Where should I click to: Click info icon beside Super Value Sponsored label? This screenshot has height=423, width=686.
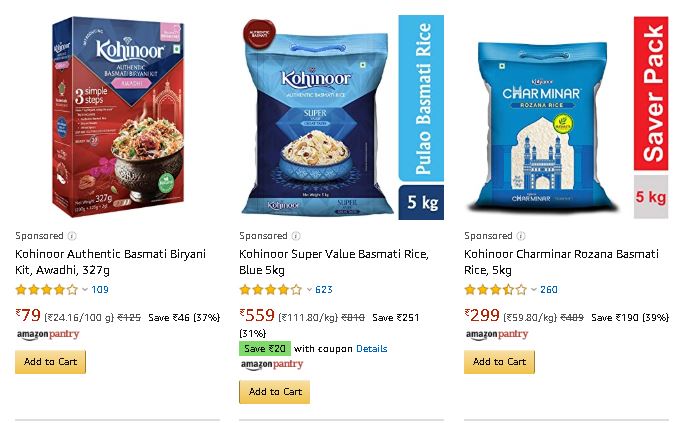pos(296,236)
